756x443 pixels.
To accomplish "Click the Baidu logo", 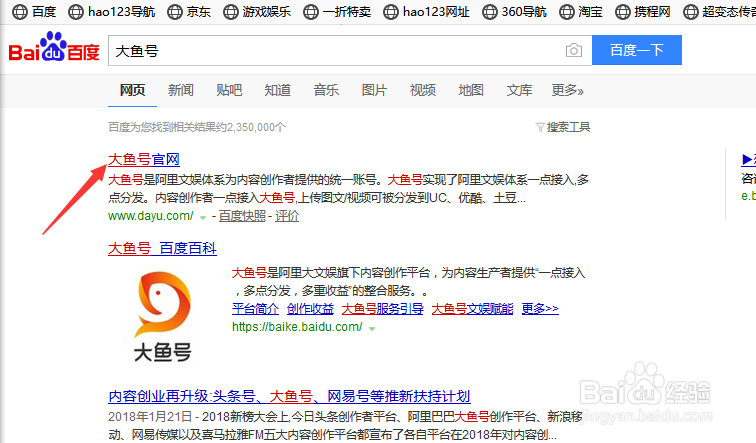I will tap(54, 48).
